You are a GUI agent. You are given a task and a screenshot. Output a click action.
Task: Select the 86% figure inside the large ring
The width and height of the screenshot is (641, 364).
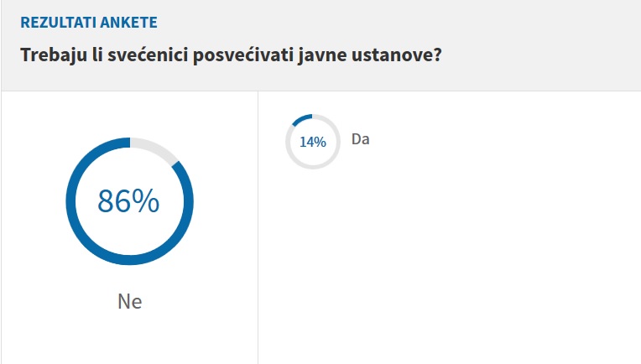128,201
